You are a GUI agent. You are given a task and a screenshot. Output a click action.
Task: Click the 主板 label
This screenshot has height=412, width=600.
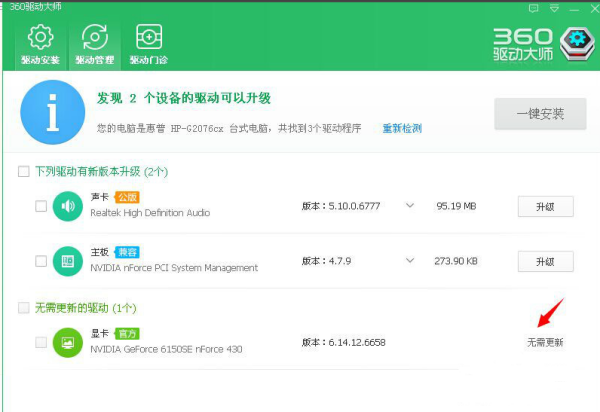pos(100,252)
